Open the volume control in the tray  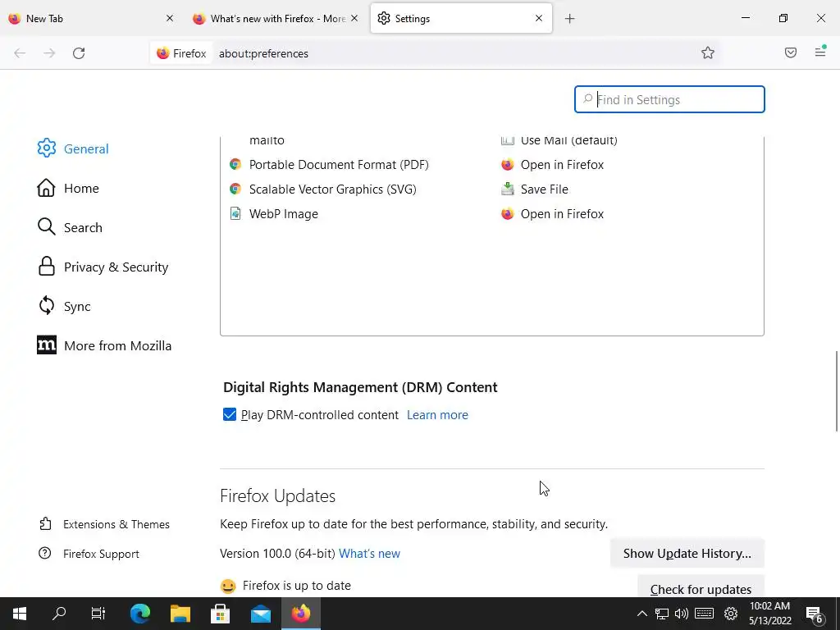[682, 614]
